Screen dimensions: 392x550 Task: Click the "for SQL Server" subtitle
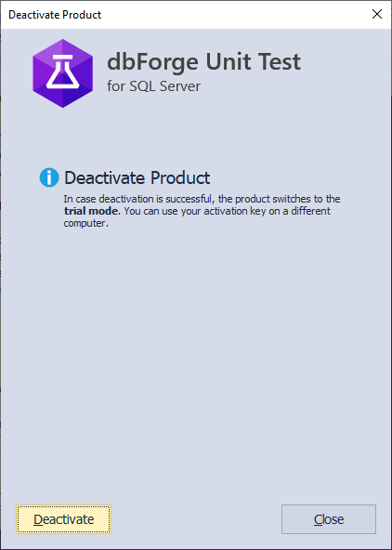[x=153, y=86]
